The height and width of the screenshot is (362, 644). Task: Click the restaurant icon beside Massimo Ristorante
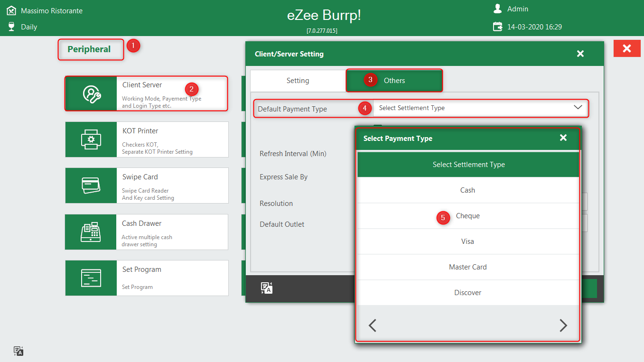[12, 10]
